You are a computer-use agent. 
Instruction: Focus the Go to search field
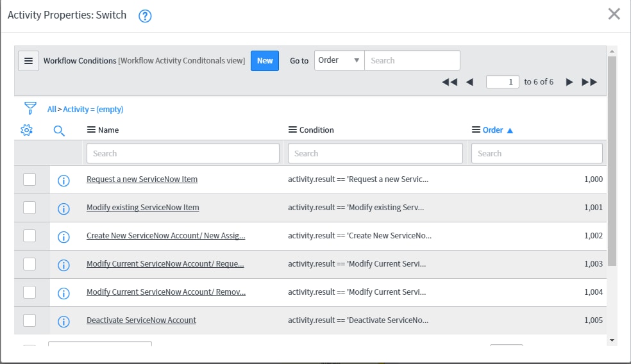coord(412,60)
